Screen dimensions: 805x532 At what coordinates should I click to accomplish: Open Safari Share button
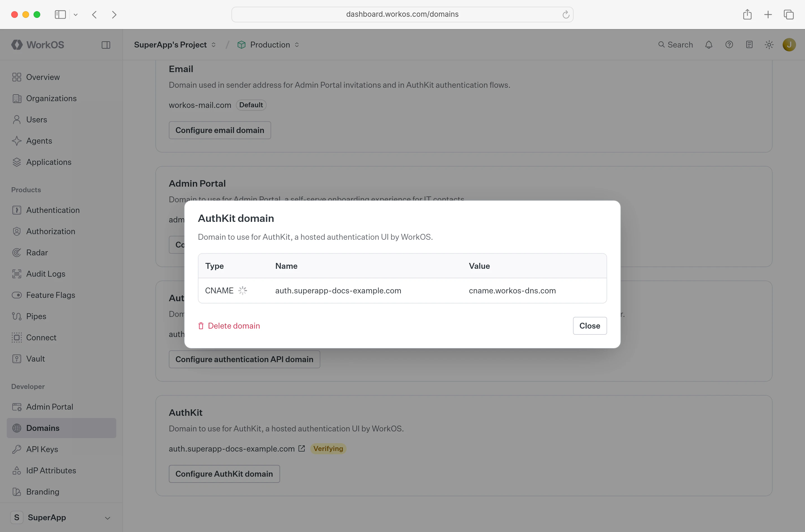click(x=747, y=14)
